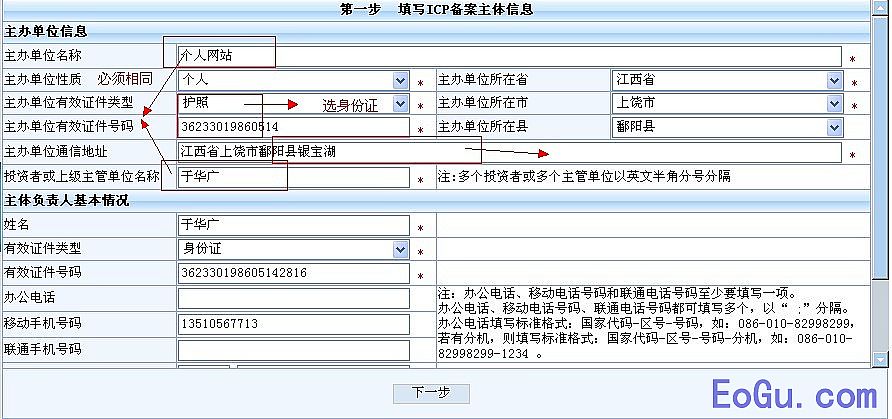Expand the 主办单位有效证件类型 dropdown showing 护照
892x419 pixels.
point(293,104)
